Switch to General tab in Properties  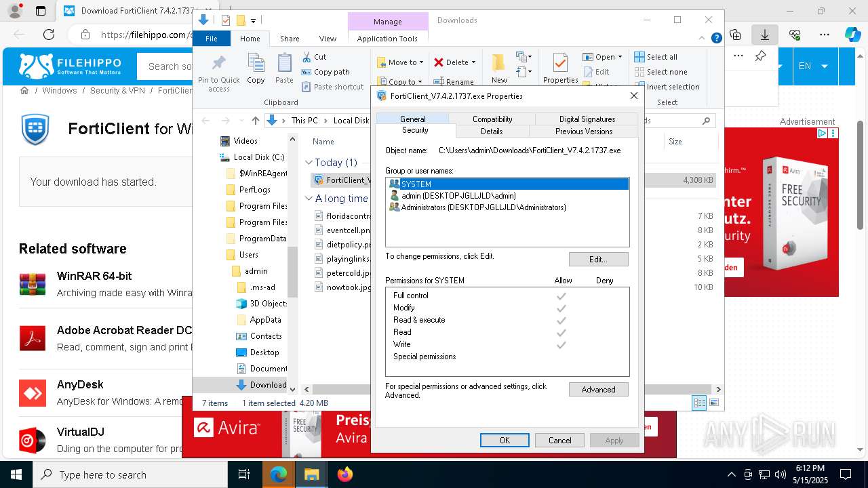tap(412, 119)
